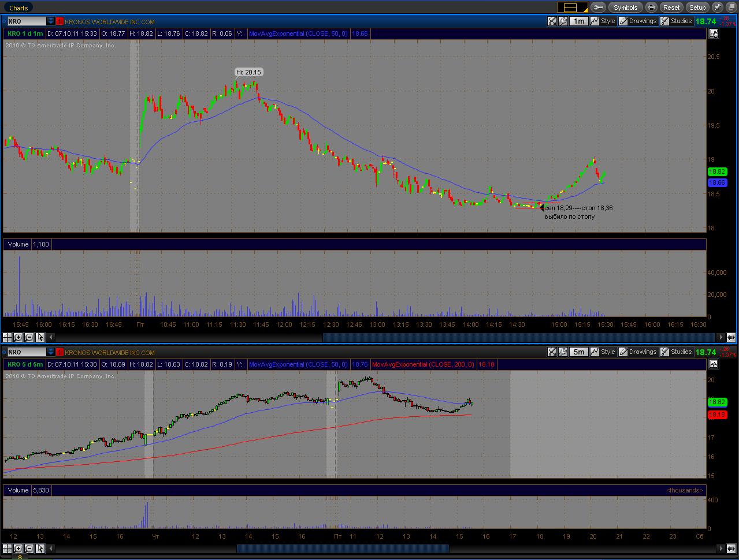Open chart settings wrench beside the 1m button
The width and height of the screenshot is (739, 560).
click(563, 21)
